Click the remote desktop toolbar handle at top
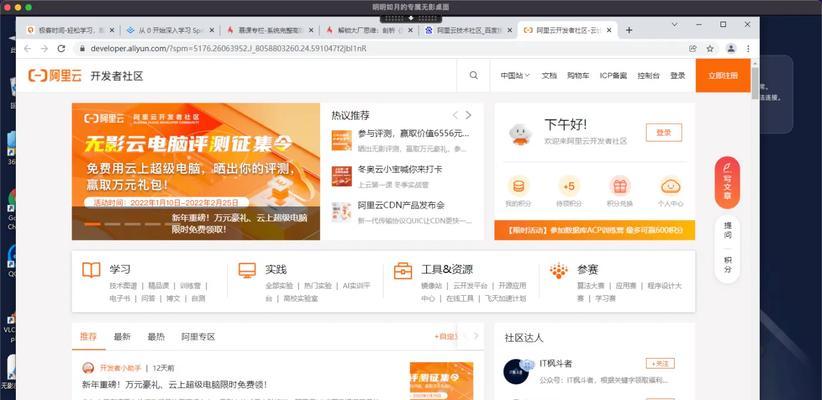Image resolution: width=822 pixels, height=400 pixels. coord(411,18)
